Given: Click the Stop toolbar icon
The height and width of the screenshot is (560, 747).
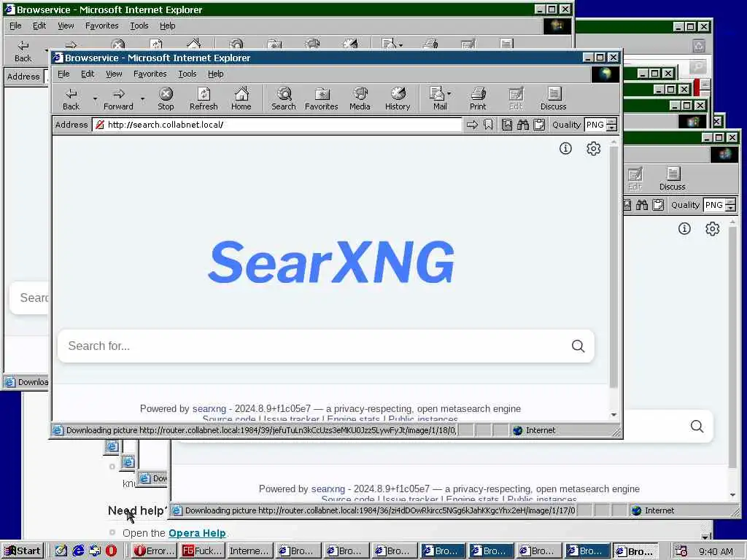Looking at the screenshot, I should 166,98.
